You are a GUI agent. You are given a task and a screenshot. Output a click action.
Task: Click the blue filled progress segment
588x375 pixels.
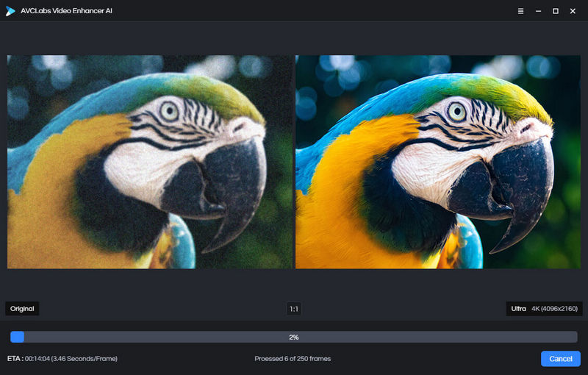[x=17, y=337]
